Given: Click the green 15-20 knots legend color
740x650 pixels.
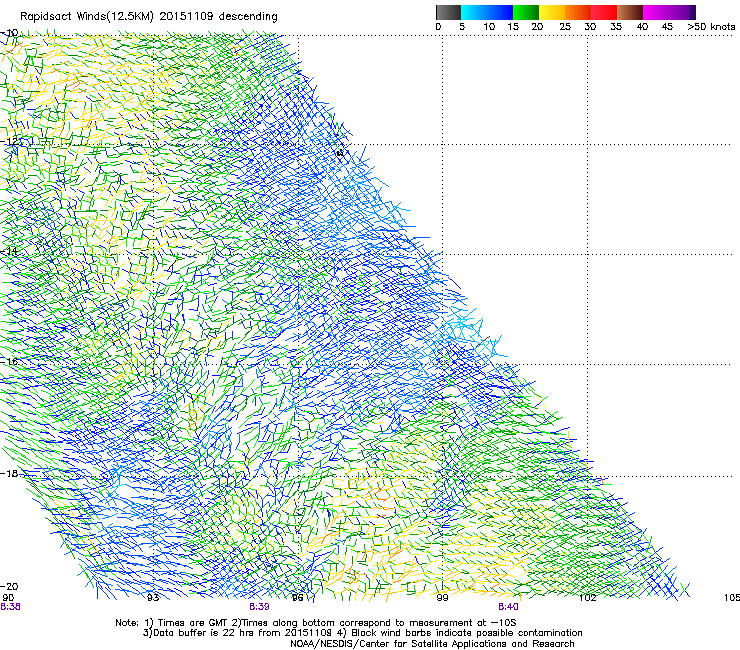Looking at the screenshot, I should pos(526,12).
